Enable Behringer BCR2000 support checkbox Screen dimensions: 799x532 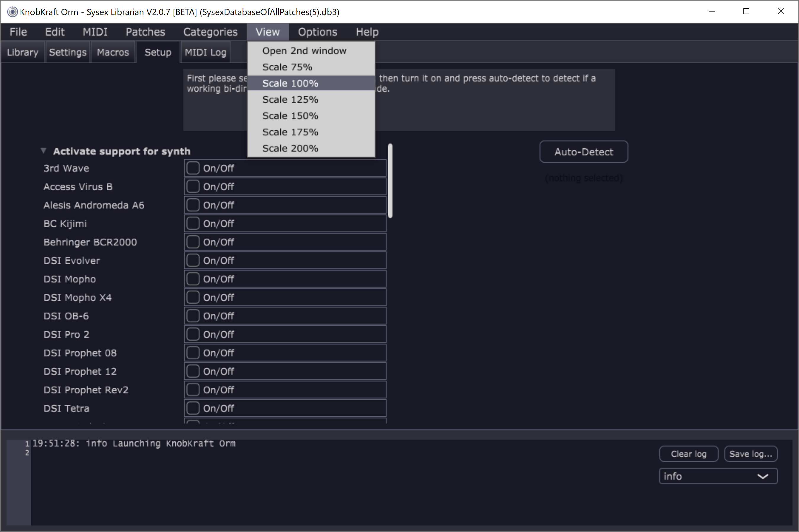(x=193, y=242)
